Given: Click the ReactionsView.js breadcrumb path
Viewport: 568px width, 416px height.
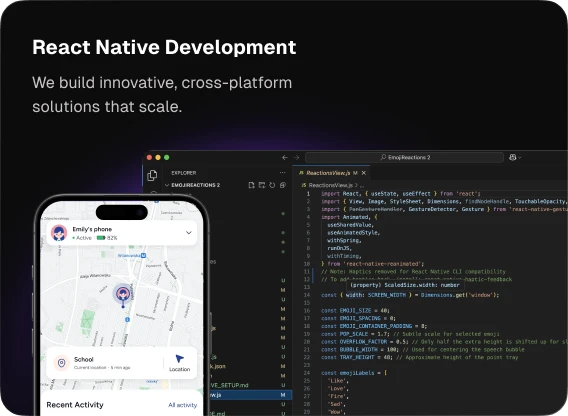Looking at the screenshot, I should [330, 185].
